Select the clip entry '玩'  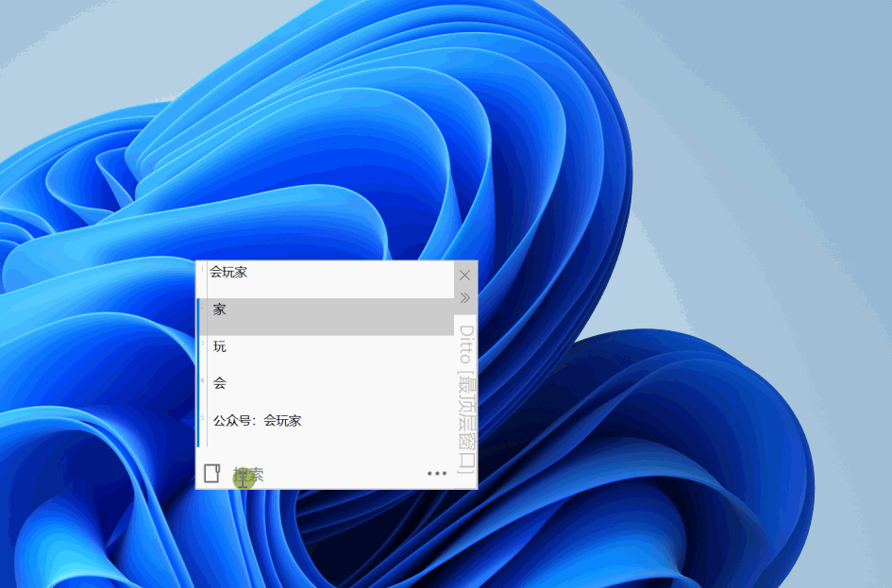(326, 353)
